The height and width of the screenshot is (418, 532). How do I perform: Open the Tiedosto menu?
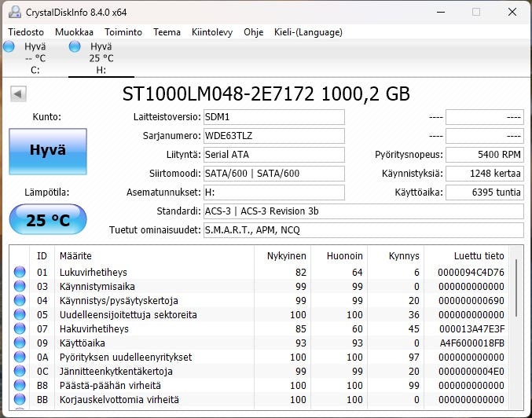pos(26,32)
